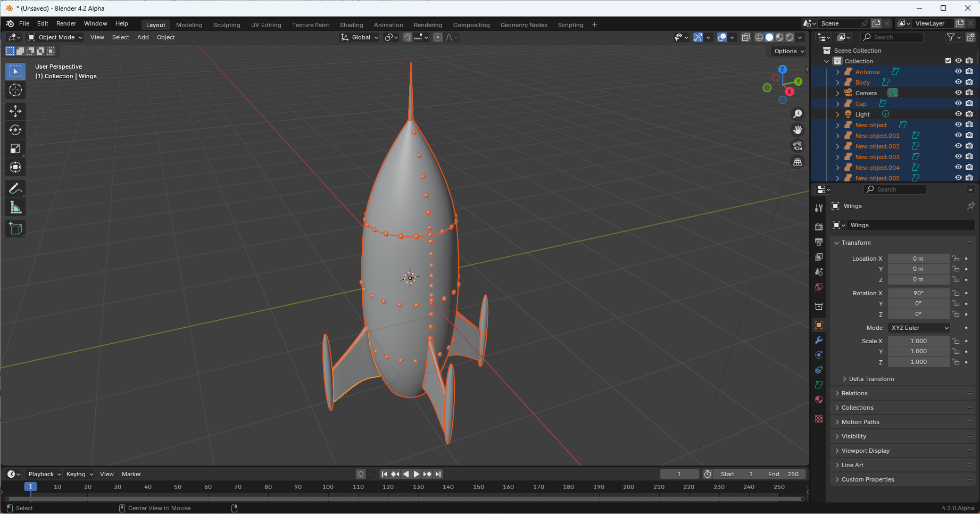Image resolution: width=980 pixels, height=514 pixels.
Task: Switch to the Geometry Nodes workspace tab
Action: coord(524,25)
